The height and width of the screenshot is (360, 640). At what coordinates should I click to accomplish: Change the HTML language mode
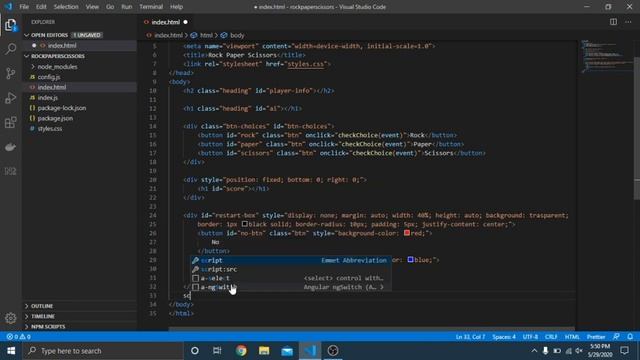point(572,337)
